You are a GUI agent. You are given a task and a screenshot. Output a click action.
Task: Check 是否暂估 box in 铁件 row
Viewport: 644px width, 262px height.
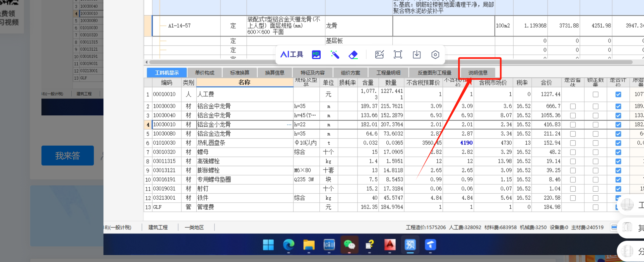pyautogui.click(x=573, y=198)
